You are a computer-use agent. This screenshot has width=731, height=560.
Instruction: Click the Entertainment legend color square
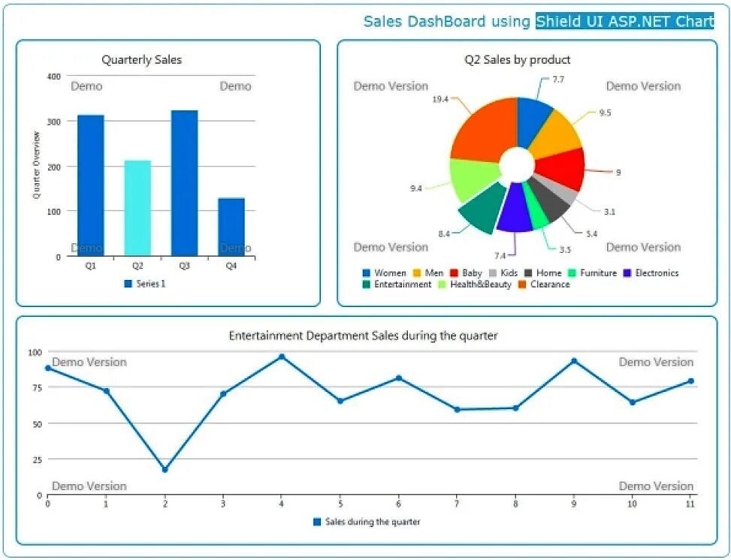pyautogui.click(x=367, y=285)
